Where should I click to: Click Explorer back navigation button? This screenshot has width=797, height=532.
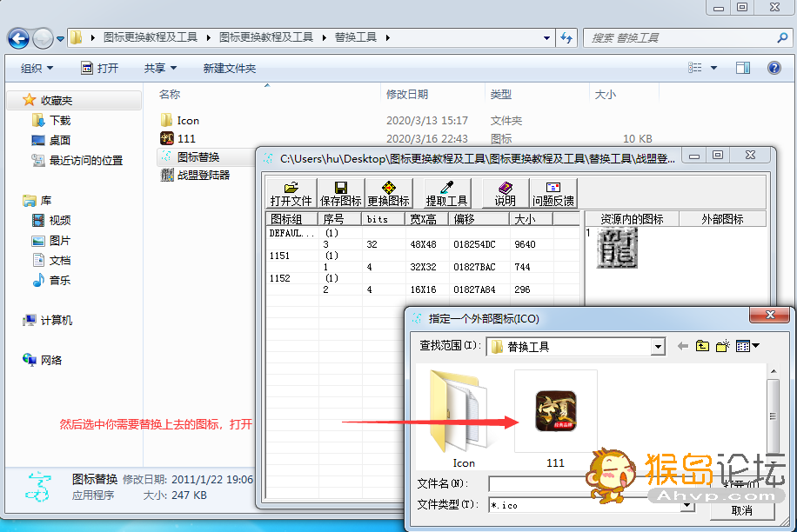pyautogui.click(x=18, y=38)
